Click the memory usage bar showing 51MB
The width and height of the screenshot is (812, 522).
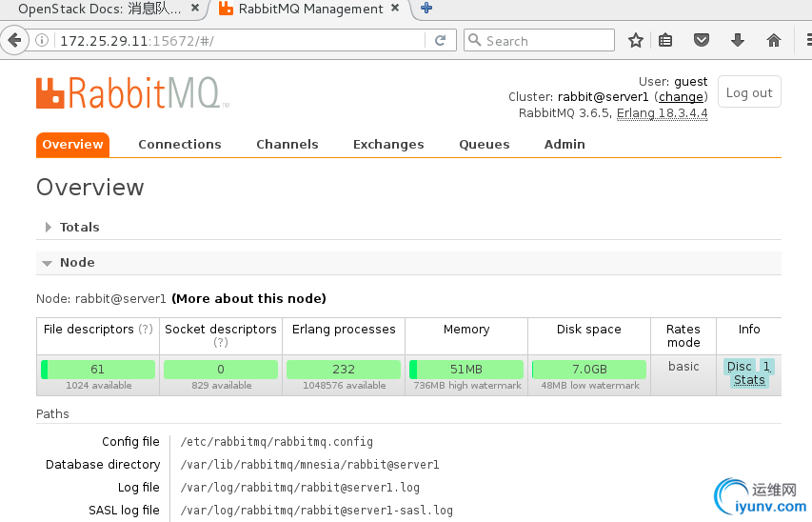click(466, 369)
